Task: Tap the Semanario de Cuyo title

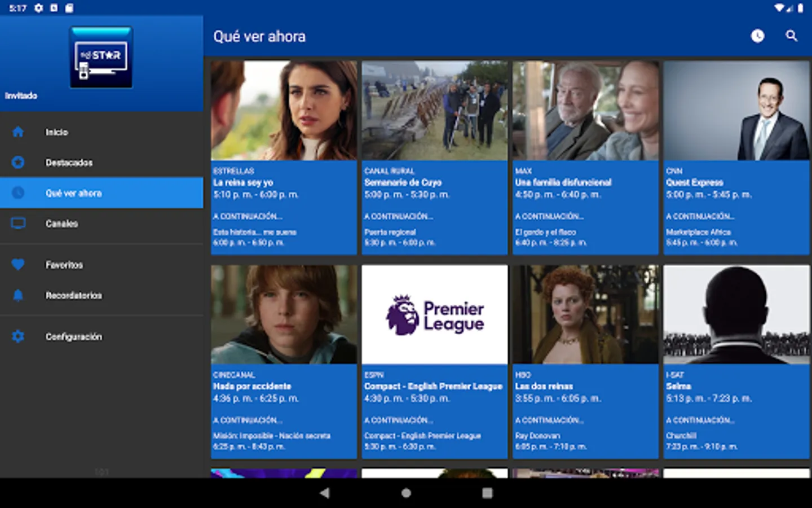Action: point(403,182)
